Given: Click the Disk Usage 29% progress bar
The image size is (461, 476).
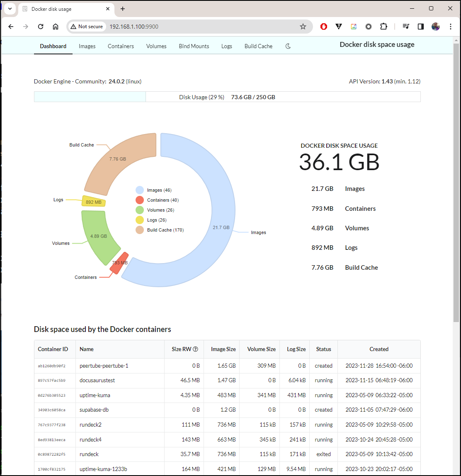Looking at the screenshot, I should click(227, 97).
